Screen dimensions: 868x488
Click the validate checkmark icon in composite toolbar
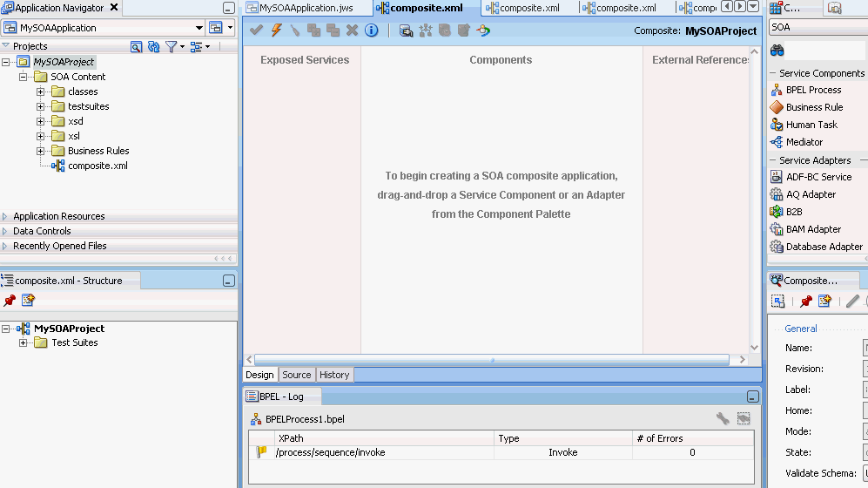click(x=256, y=30)
